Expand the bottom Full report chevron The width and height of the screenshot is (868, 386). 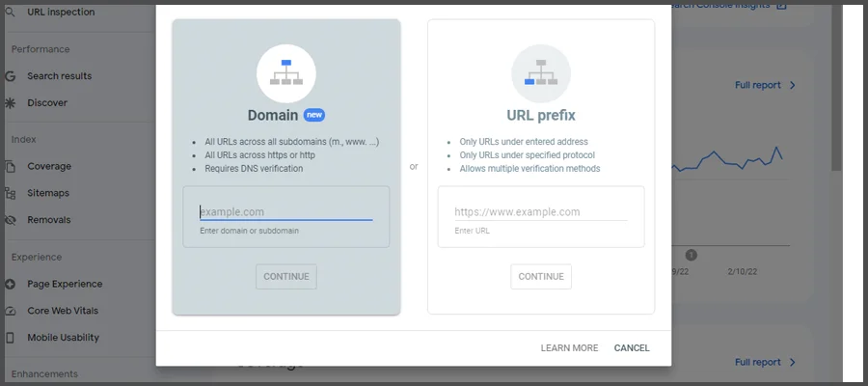pos(793,363)
